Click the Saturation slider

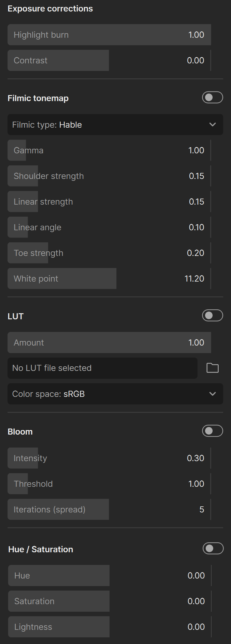[110, 601]
